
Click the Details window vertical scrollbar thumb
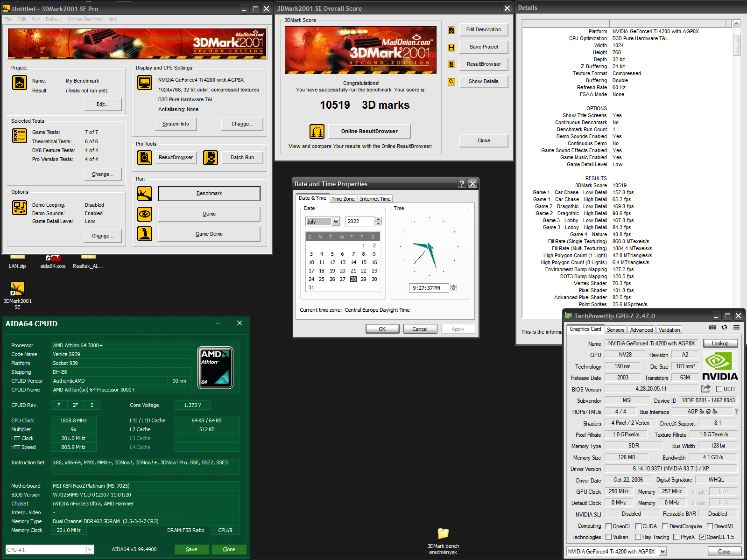tap(737, 45)
